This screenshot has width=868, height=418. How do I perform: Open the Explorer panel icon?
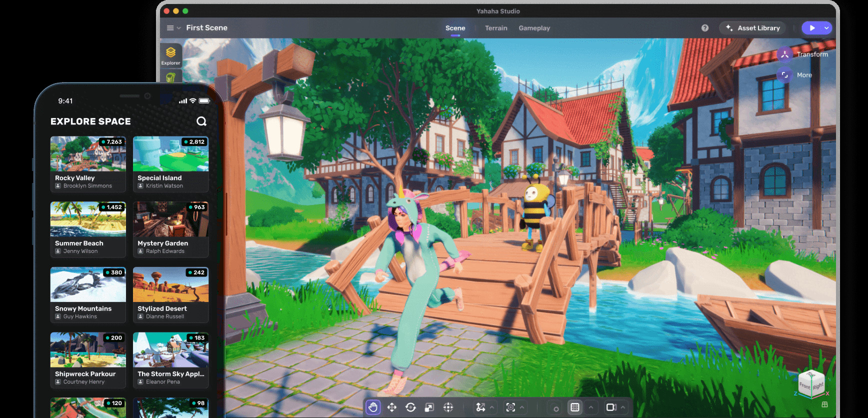tap(170, 55)
